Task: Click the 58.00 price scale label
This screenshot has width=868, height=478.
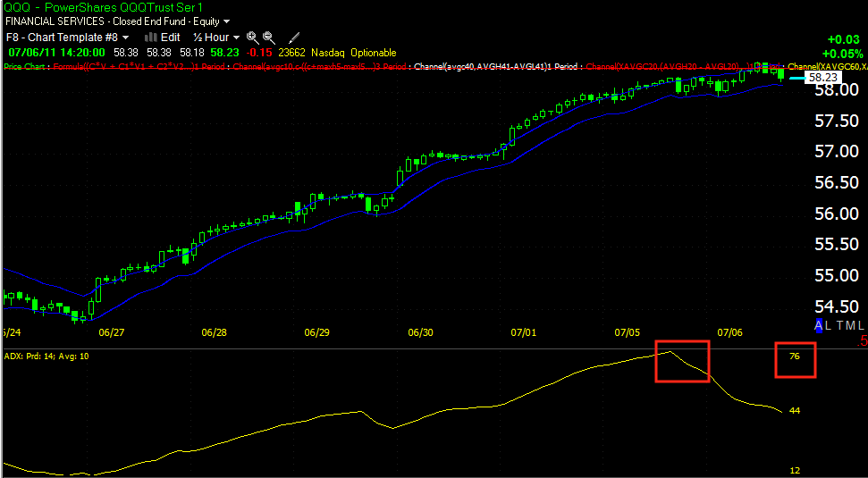Action: tap(837, 89)
